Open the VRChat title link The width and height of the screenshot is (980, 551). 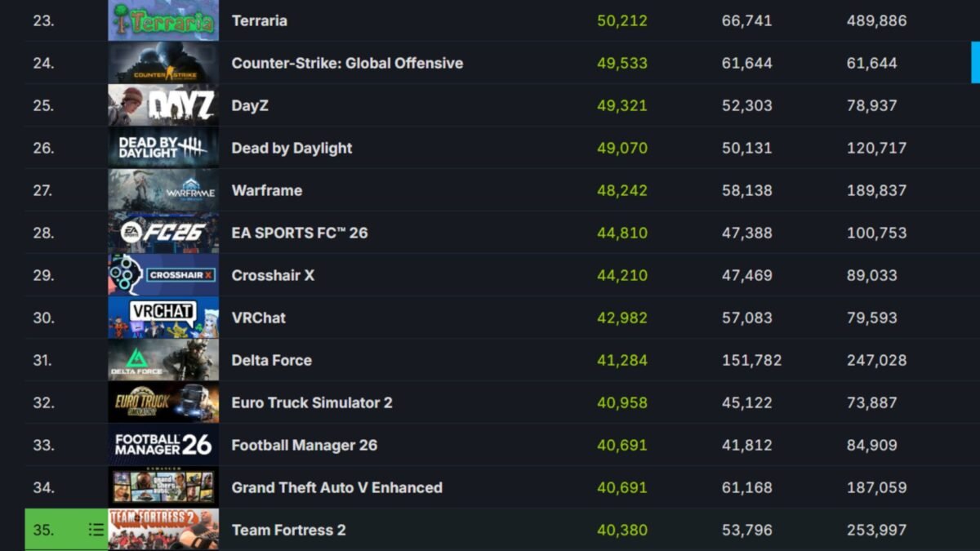(259, 318)
